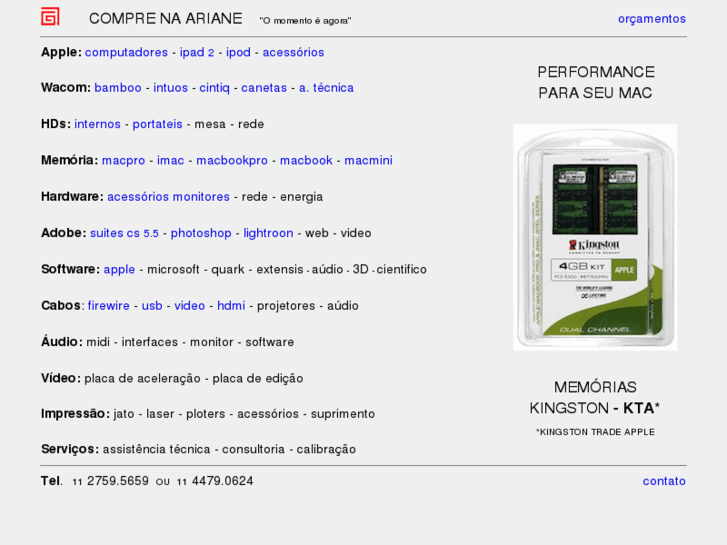727x545 pixels.
Task: Click the cientifico software text
Action: pyautogui.click(x=402, y=269)
